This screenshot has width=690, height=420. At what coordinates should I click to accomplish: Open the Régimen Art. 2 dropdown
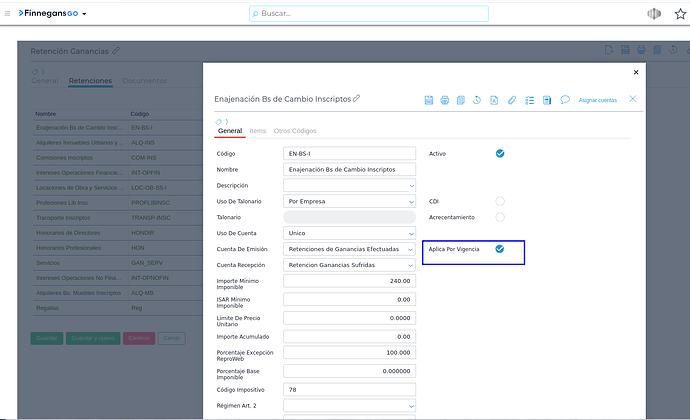point(411,406)
